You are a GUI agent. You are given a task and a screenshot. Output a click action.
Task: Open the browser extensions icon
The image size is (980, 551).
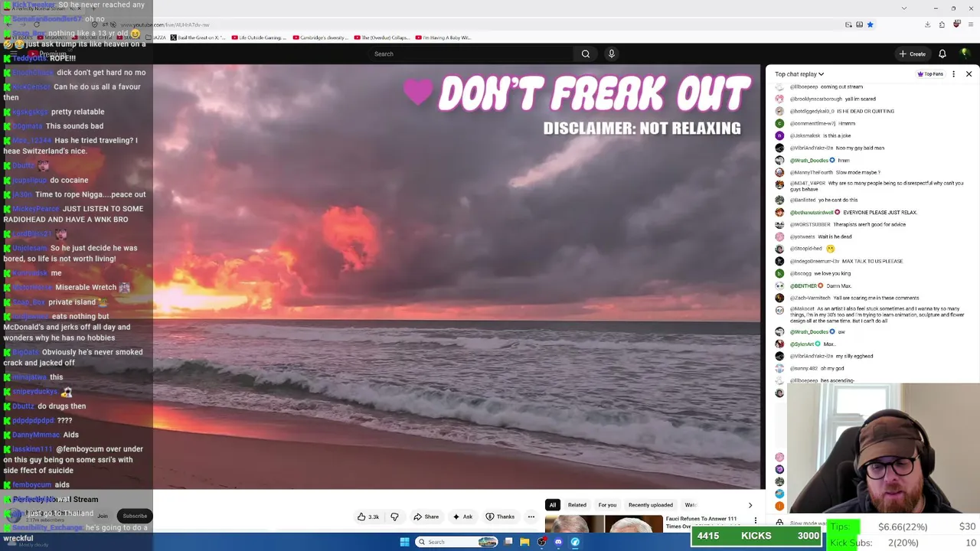tap(942, 24)
